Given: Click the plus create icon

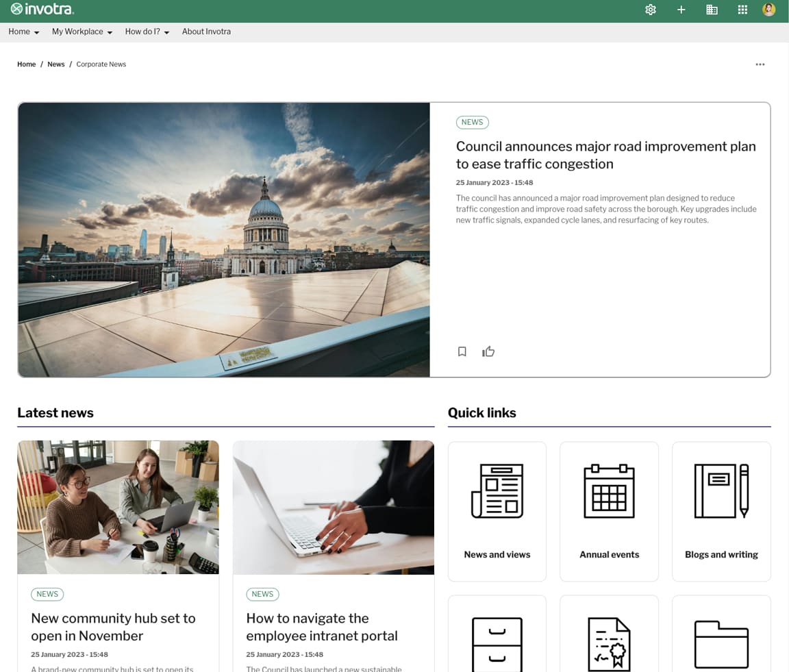Looking at the screenshot, I should 681,10.
